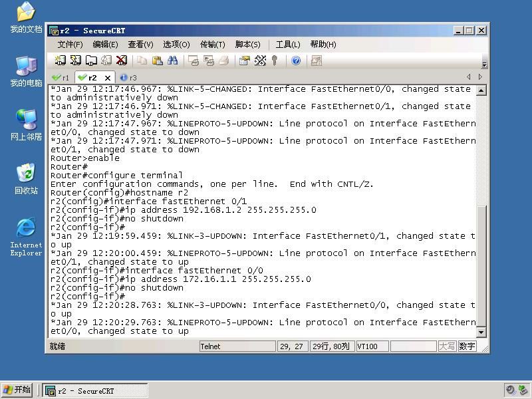Click the 大写 Caps Lock indicator
Screen dimensions: 532x399
(447, 346)
